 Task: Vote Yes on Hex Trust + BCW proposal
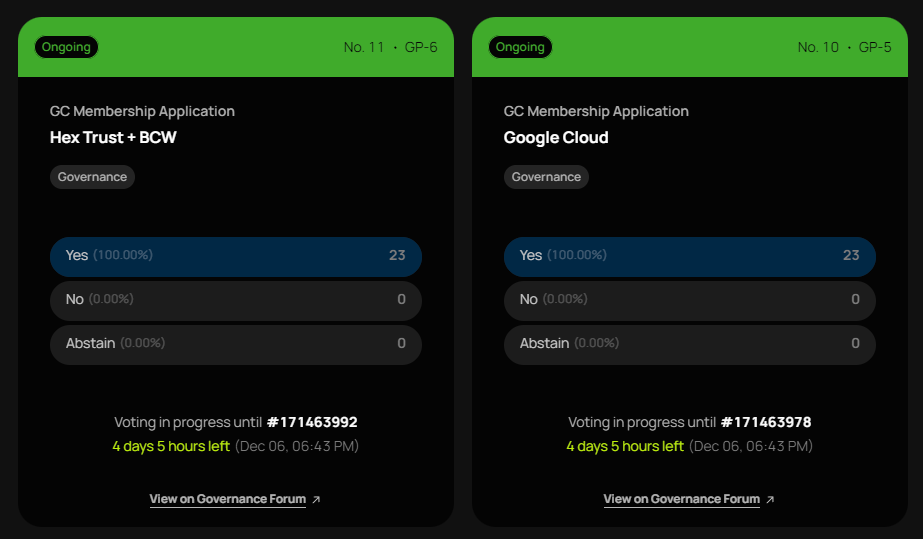(236, 257)
